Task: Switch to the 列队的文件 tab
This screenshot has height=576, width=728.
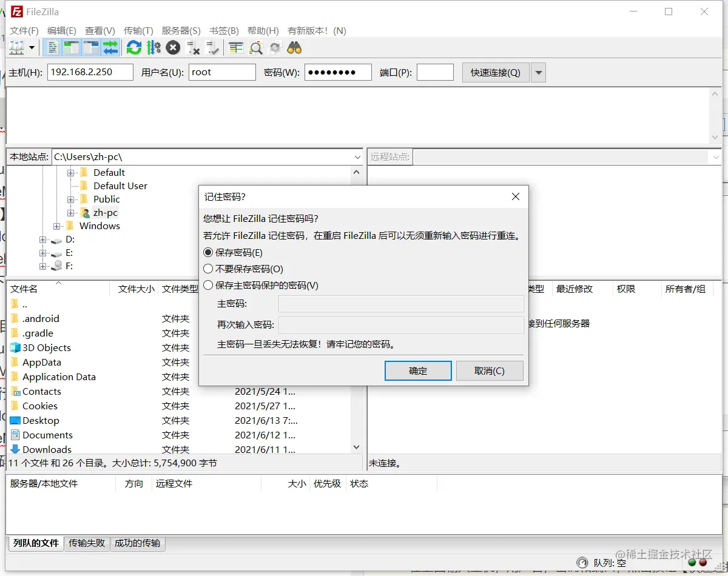Action: point(36,543)
